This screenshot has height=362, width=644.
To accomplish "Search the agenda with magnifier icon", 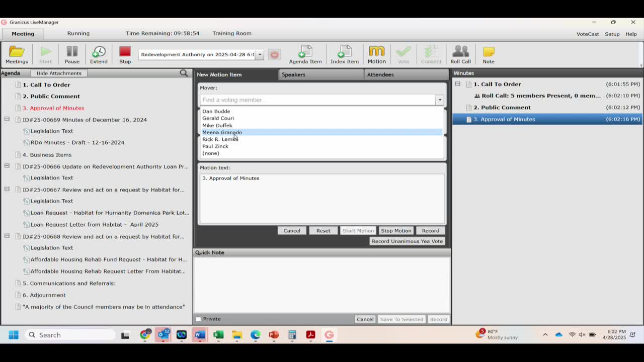I will [184, 73].
